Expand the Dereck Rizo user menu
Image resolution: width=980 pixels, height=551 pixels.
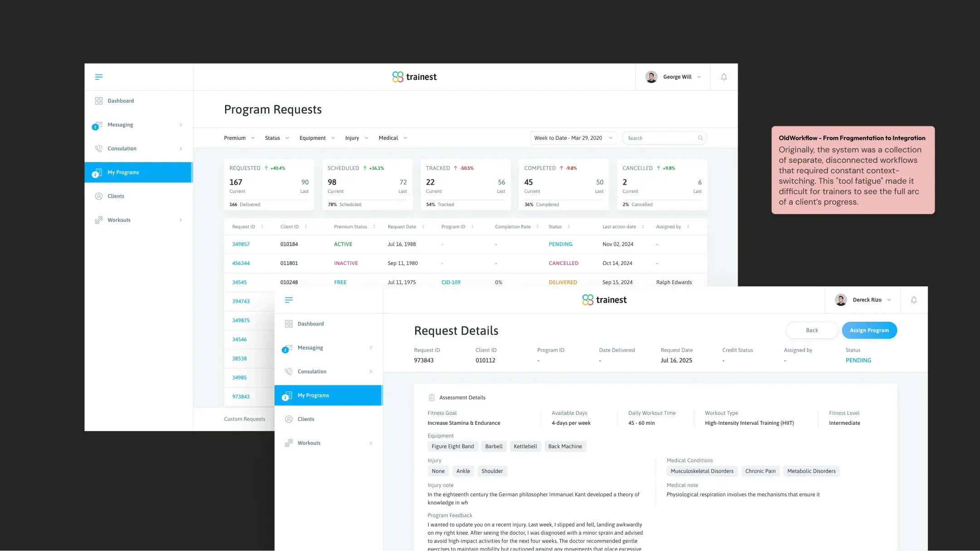(889, 300)
